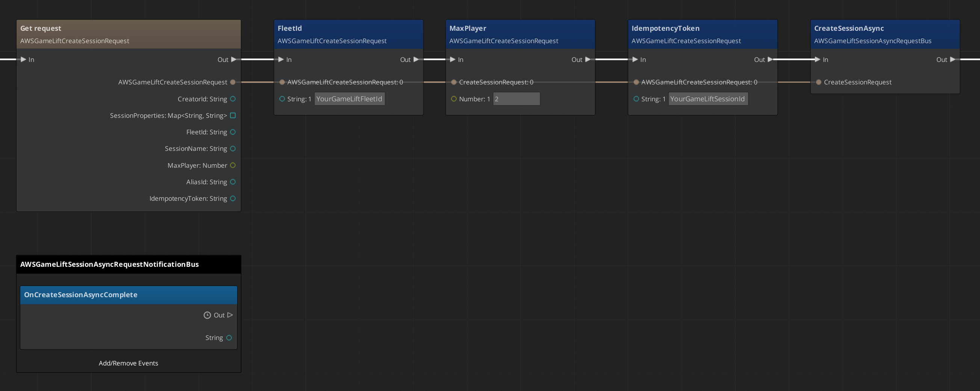This screenshot has width=980, height=391.
Task: Click the AliasId: String pin on Get request
Action: (x=233, y=182)
